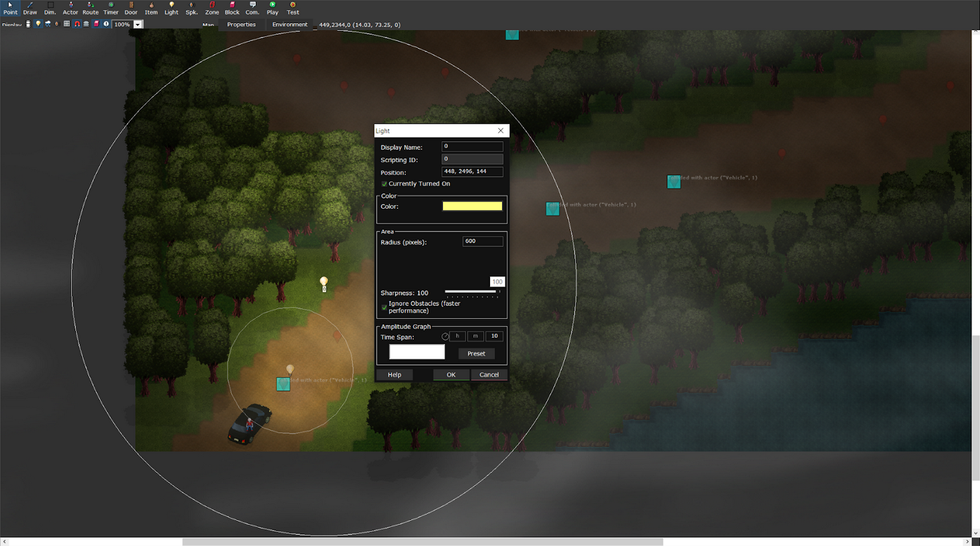Select the Spk. speaker tool

coord(191,8)
